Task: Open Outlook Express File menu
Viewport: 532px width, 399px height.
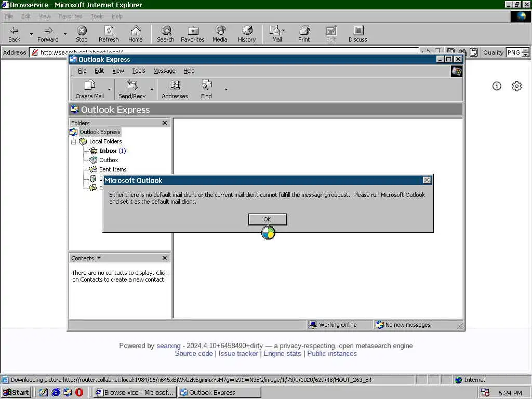Action: (82, 71)
